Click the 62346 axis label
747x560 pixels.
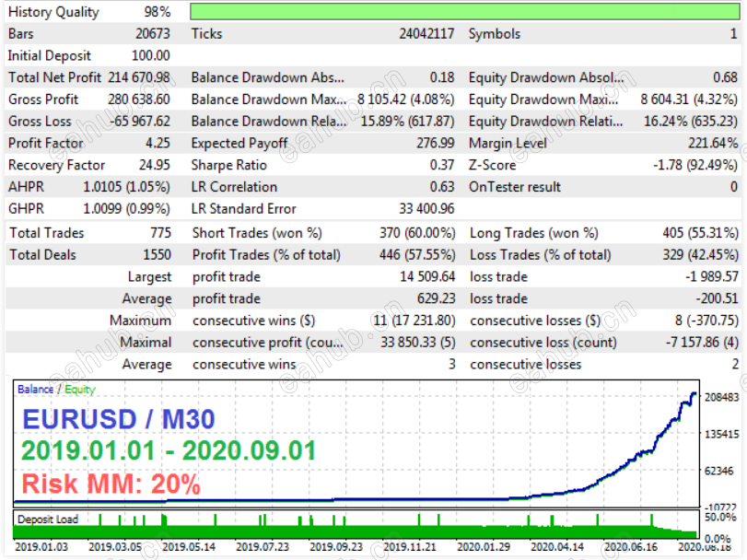tap(718, 471)
